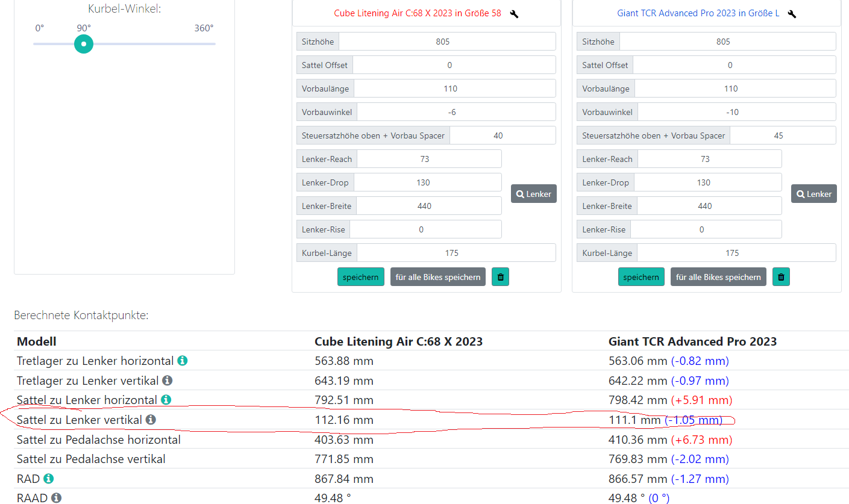Click info icon beside Tretlager zu Lenker vertikal
This screenshot has width=849, height=504.
pyautogui.click(x=168, y=381)
